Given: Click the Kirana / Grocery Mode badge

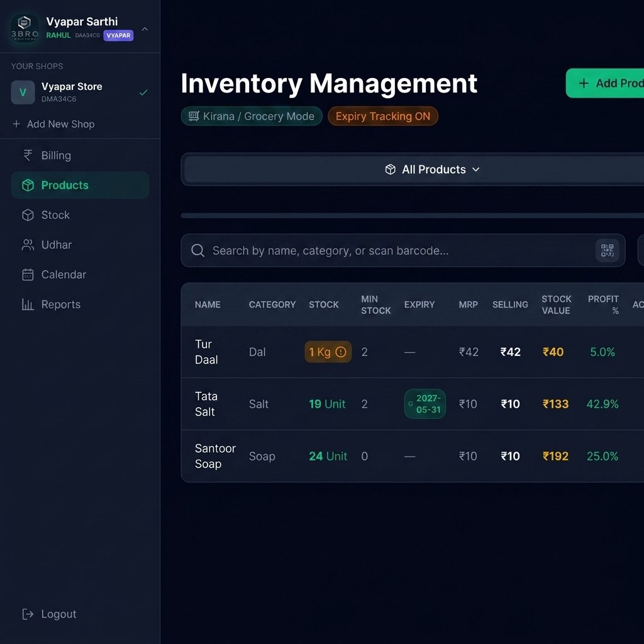Looking at the screenshot, I should 252,116.
